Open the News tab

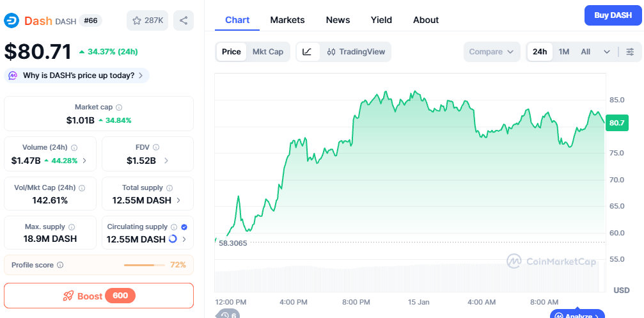[338, 20]
